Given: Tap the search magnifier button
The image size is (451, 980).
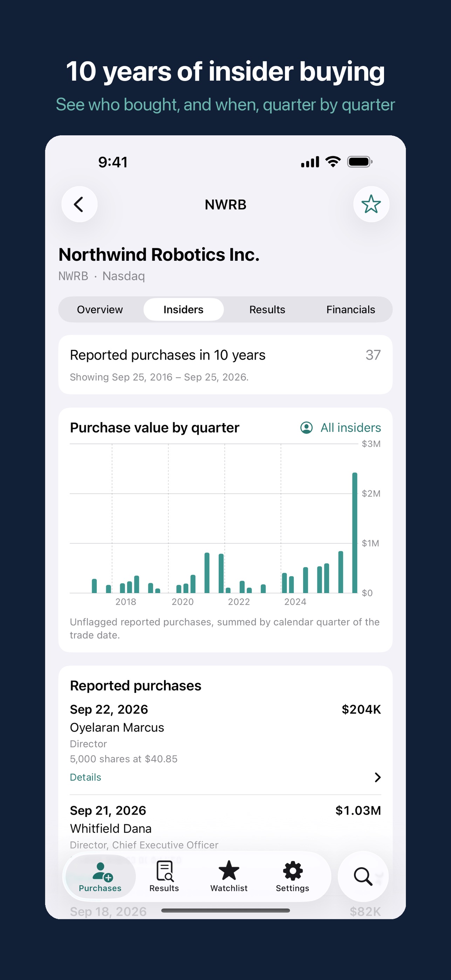Looking at the screenshot, I should click(363, 877).
